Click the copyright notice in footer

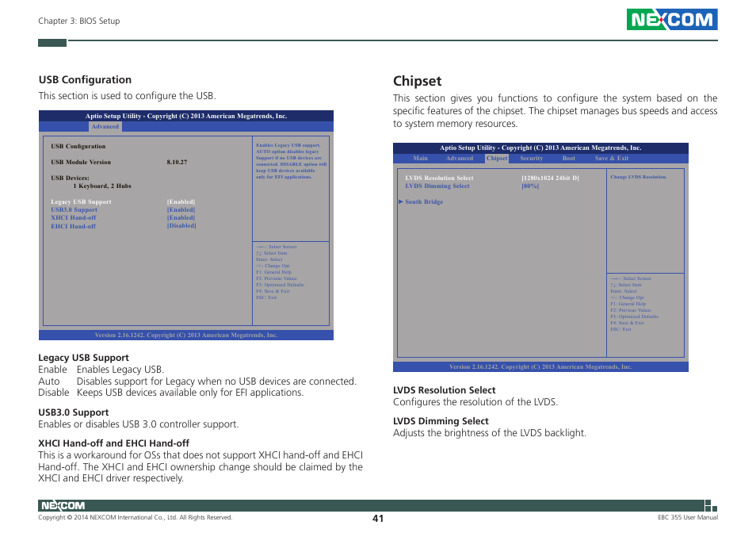(x=135, y=518)
